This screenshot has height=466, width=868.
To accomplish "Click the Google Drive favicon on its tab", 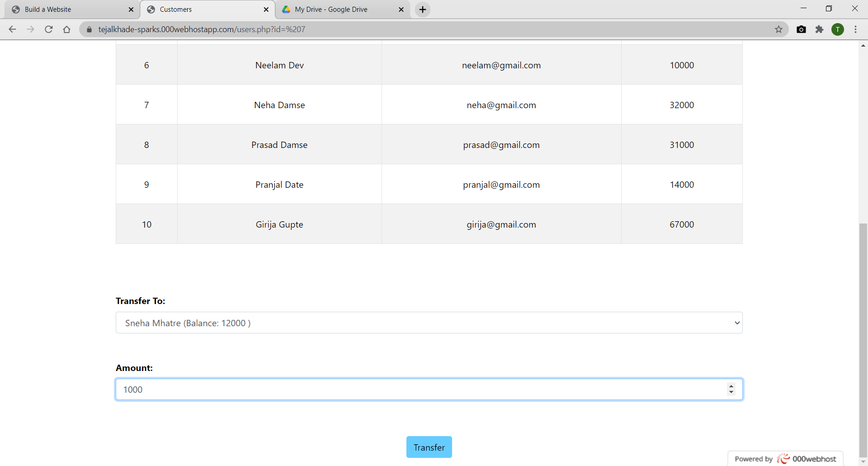I will 287,9.
